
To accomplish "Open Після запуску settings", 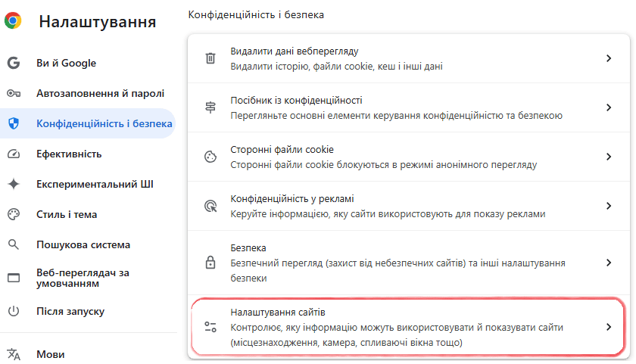I will coord(70,311).
